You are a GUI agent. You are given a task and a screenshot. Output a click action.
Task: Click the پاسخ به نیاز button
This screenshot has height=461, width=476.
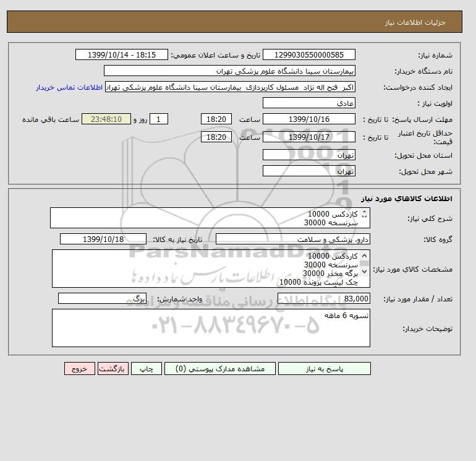(324, 368)
